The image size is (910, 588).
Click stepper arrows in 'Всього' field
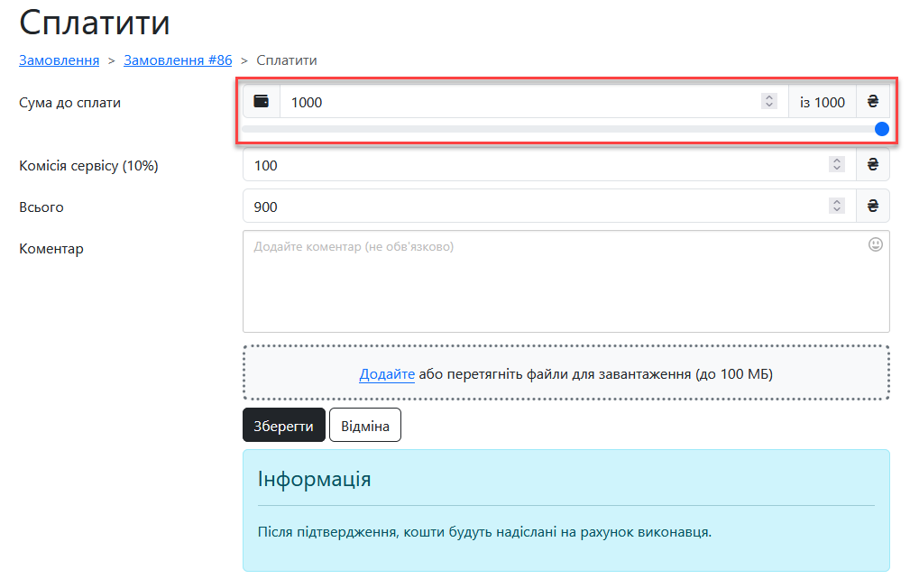tap(836, 206)
